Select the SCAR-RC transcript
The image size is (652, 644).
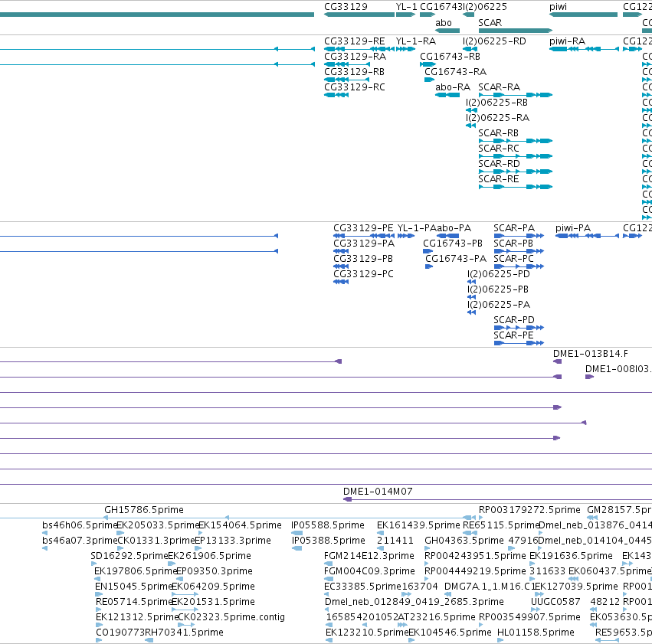point(516,157)
